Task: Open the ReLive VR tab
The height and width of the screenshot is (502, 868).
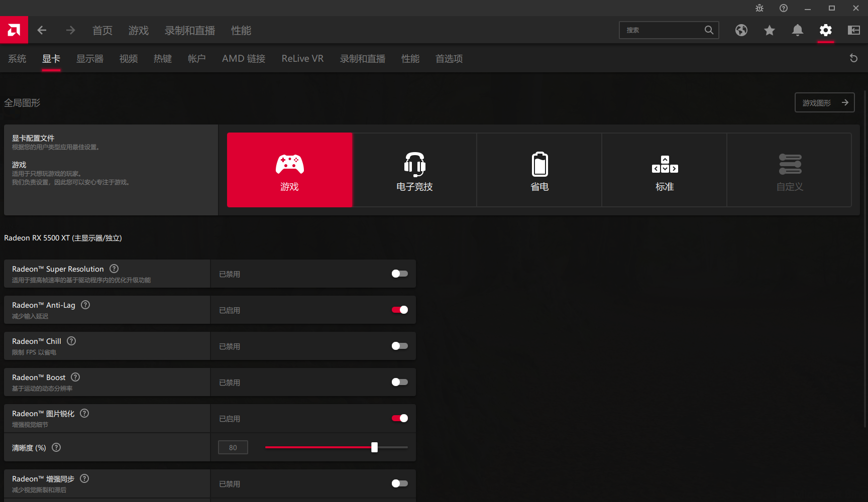Action: 302,59
